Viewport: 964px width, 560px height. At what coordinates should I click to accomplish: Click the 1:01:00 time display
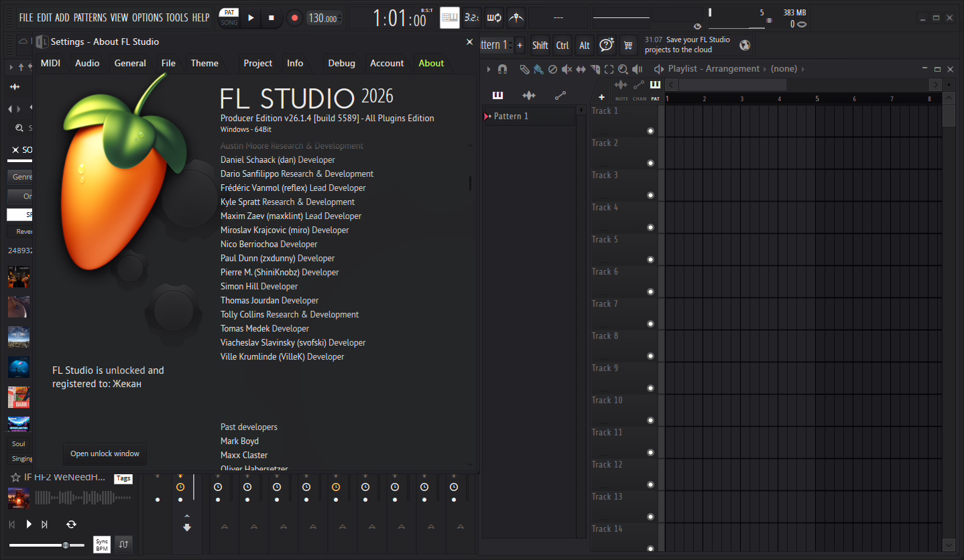(399, 19)
